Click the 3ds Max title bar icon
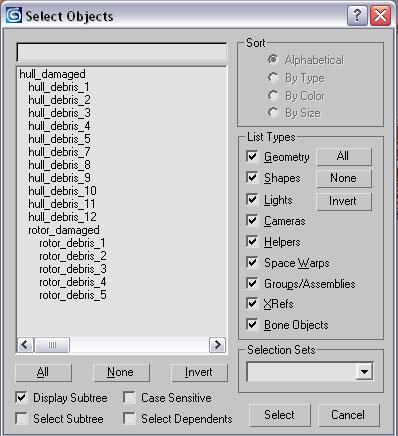Image resolution: width=398 pixels, height=436 pixels. coord(14,15)
